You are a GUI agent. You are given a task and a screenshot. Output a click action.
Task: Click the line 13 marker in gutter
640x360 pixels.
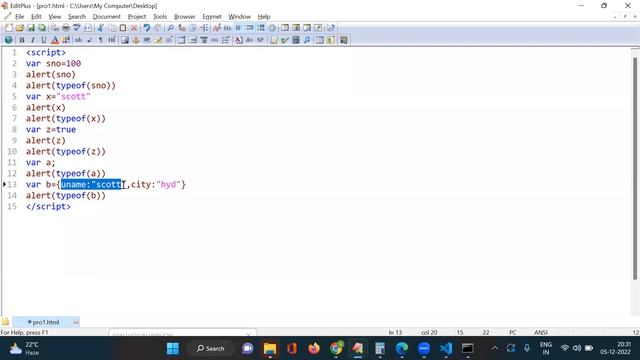click(x=4, y=184)
